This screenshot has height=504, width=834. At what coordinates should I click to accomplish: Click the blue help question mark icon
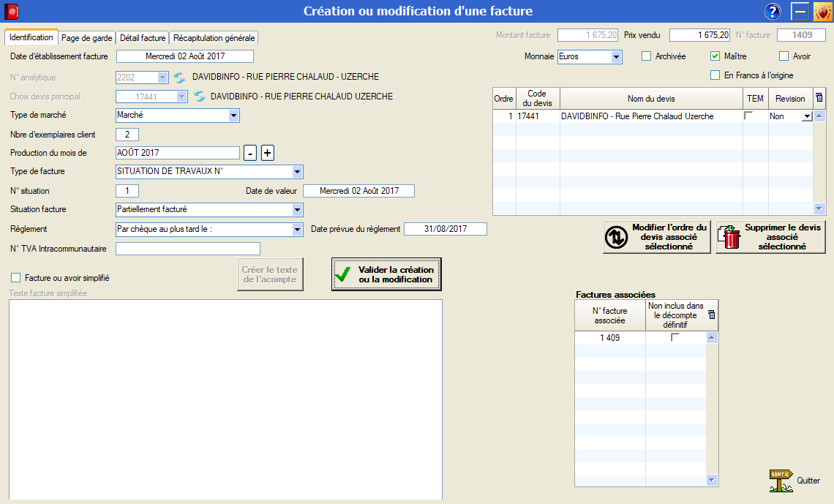coord(773,11)
